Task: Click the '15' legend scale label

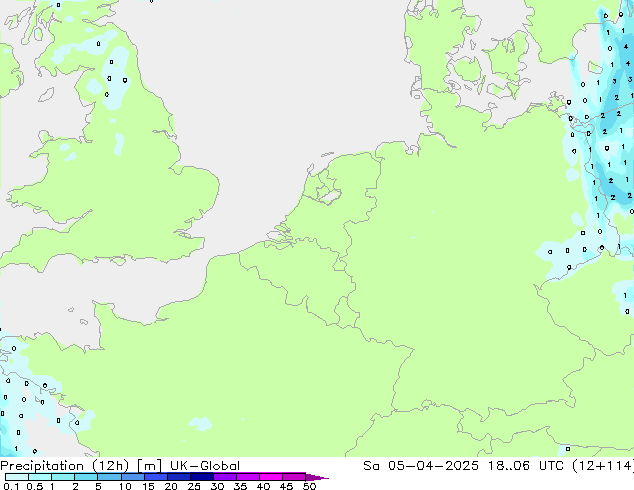Action: point(148,486)
